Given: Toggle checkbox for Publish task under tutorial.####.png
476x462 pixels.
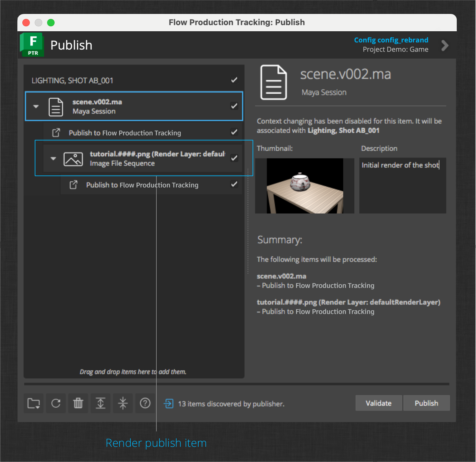Looking at the screenshot, I should (234, 184).
